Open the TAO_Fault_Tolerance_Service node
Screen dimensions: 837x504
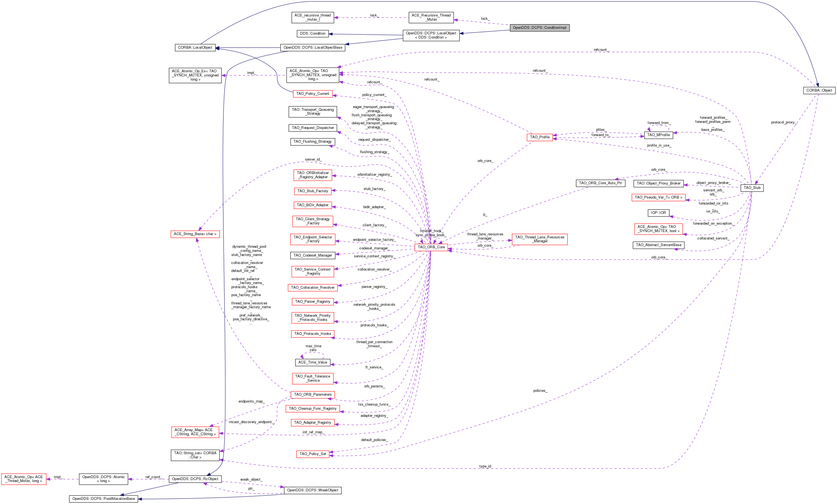[x=312, y=379]
